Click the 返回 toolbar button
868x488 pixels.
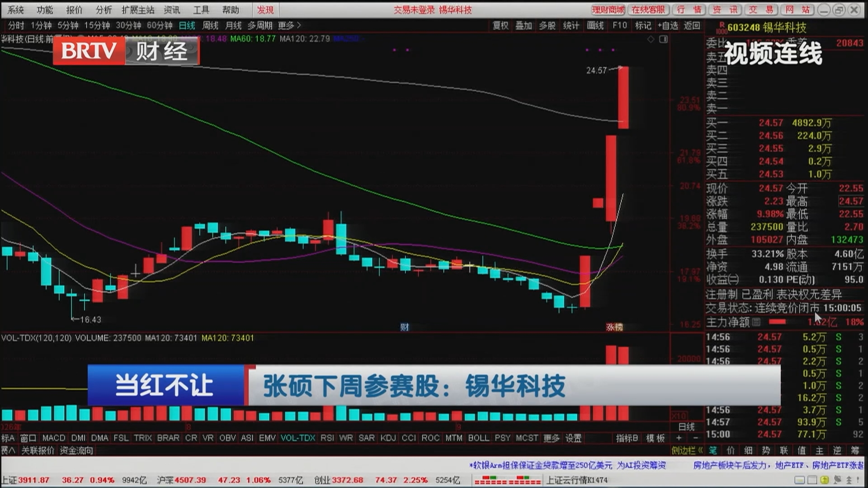coord(692,26)
